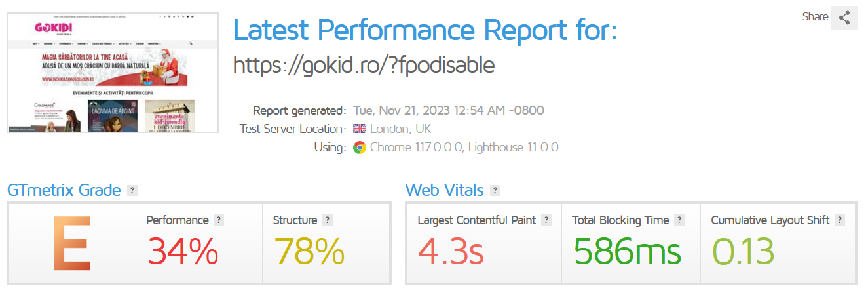This screenshot has width=868, height=299.
Task: Open the GTmetrix Grade help question mark
Action: [132, 191]
